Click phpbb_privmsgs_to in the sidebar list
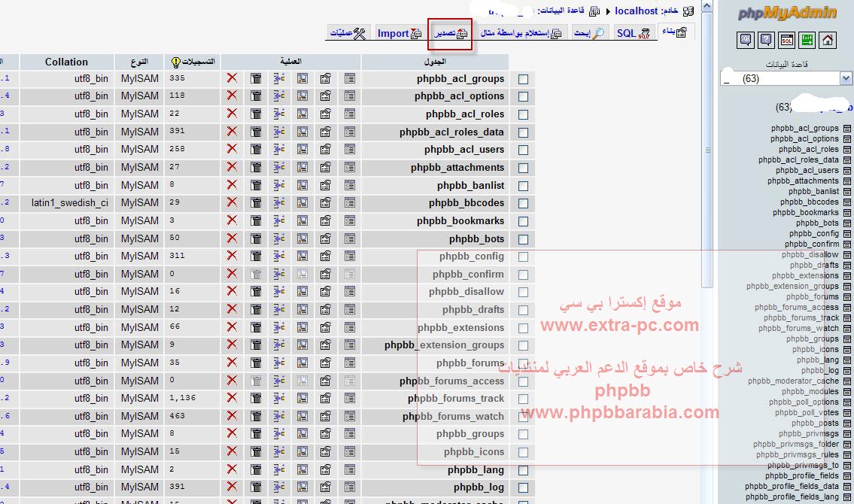 coord(803,466)
